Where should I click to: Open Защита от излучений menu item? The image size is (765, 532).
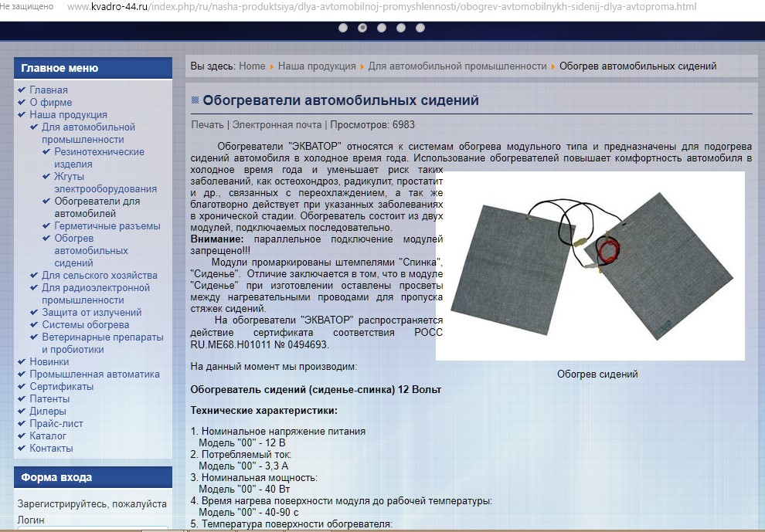92,312
